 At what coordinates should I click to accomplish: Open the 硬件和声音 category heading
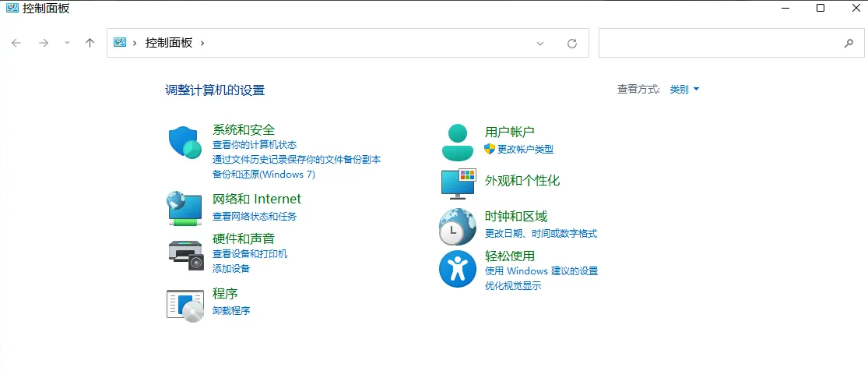[244, 238]
